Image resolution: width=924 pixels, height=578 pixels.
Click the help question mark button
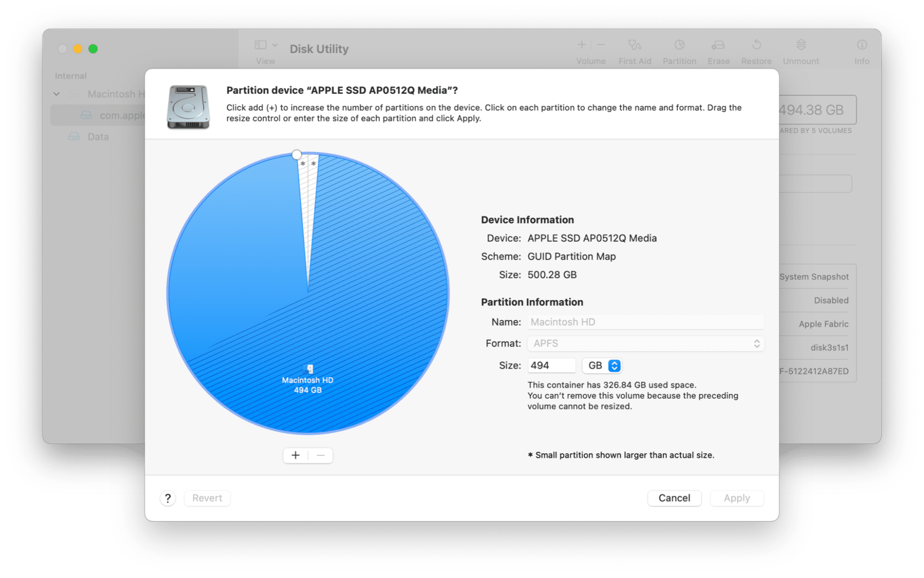pyautogui.click(x=168, y=498)
